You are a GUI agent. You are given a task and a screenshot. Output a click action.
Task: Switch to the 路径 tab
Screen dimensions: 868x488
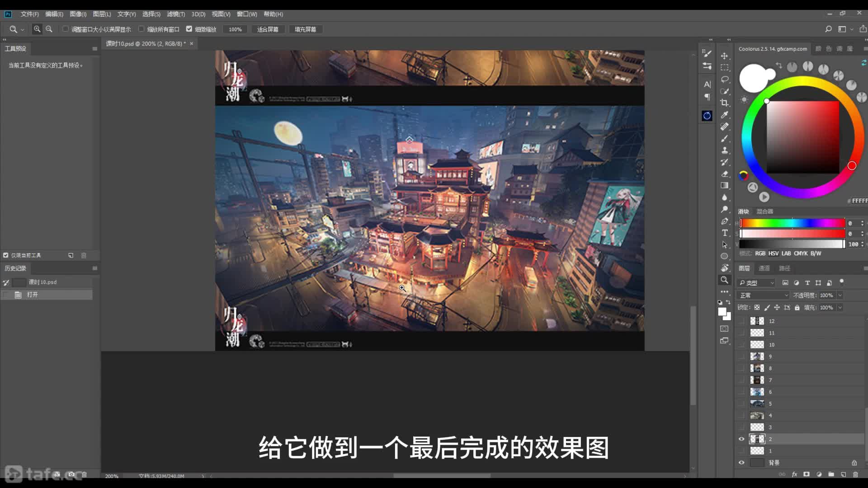(x=784, y=268)
